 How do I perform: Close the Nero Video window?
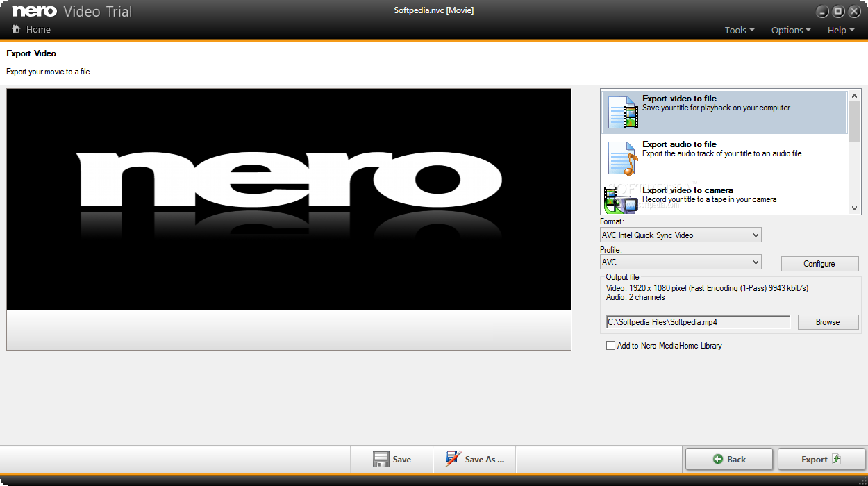854,12
